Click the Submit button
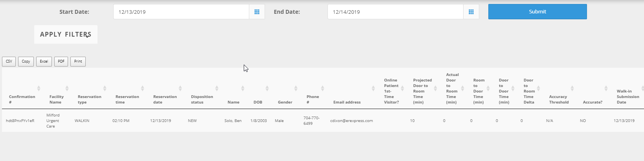This screenshot has height=161, width=644. coord(537,12)
